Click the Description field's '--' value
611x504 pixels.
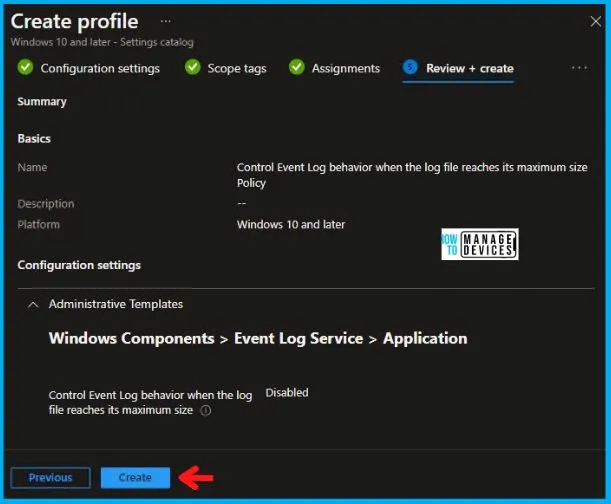242,203
